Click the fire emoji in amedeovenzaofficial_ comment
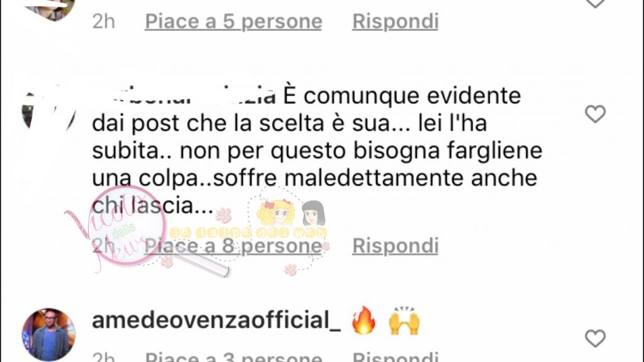The width and height of the screenshot is (644, 362). point(364,320)
